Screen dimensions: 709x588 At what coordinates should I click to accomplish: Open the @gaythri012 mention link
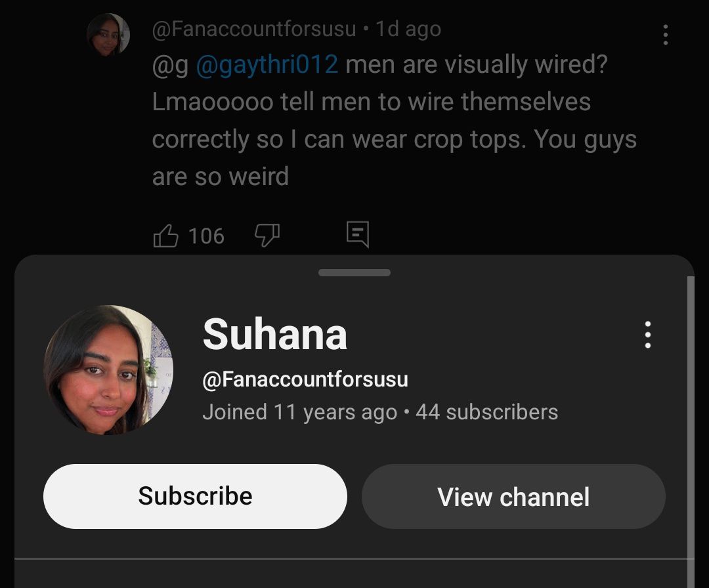[267, 64]
